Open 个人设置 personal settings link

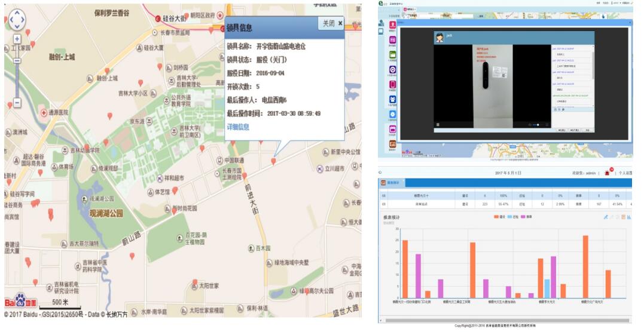[625, 173]
